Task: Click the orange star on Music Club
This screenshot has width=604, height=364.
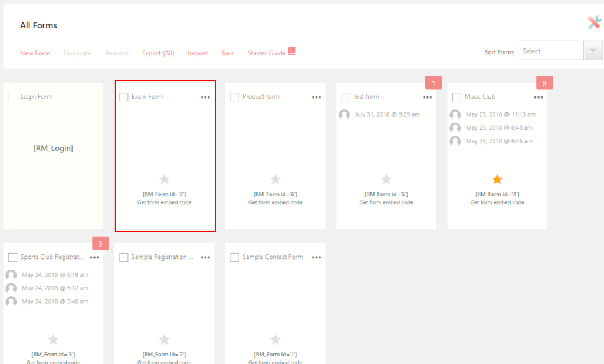Action: tap(497, 179)
